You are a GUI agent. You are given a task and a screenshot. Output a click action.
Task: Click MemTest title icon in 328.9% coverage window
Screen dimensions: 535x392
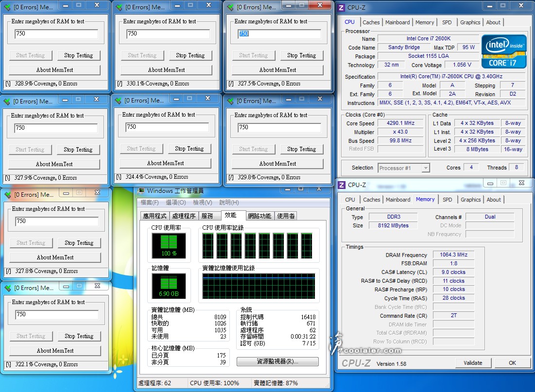click(x=7, y=7)
